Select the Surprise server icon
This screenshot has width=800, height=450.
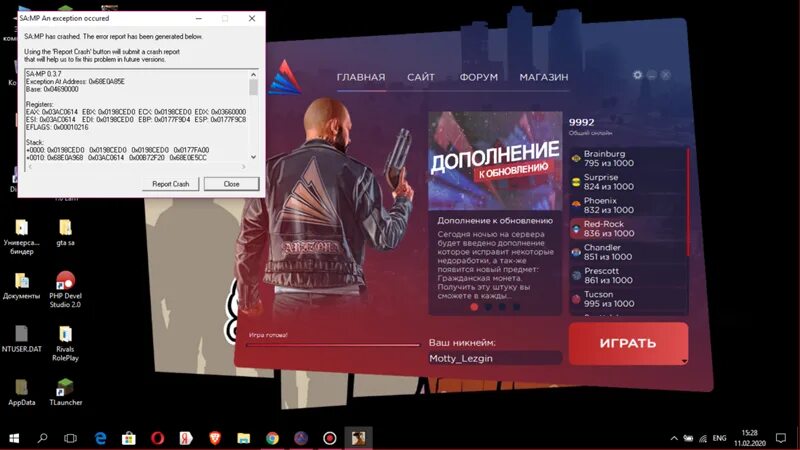[576, 182]
